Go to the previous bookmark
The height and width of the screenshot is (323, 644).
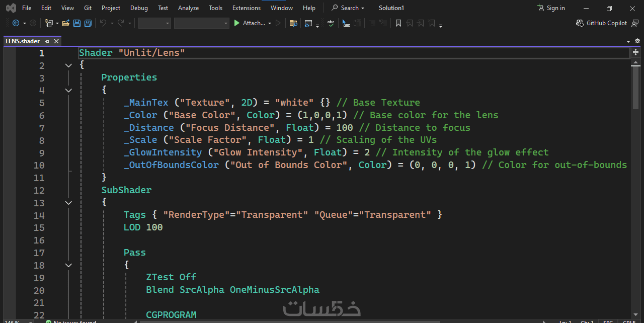click(410, 23)
